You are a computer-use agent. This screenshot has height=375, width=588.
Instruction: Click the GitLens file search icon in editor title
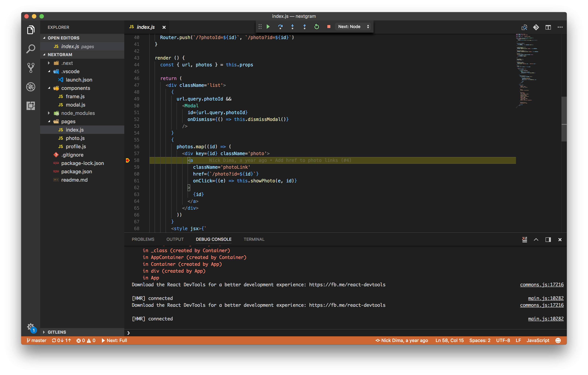524,27
